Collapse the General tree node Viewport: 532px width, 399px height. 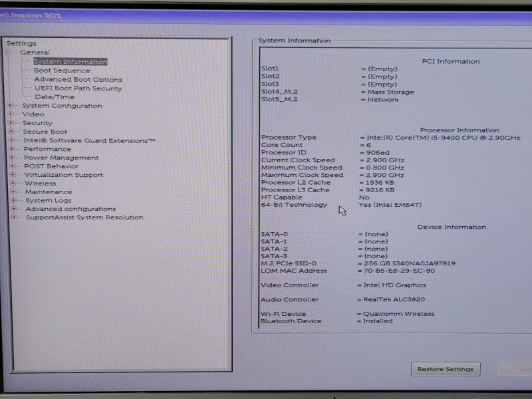point(8,52)
